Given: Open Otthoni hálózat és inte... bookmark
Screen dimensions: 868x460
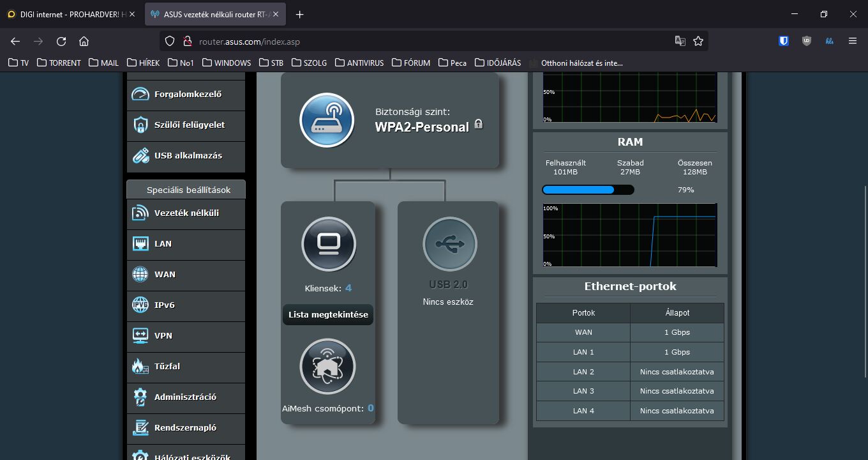Looking at the screenshot, I should 576,63.
